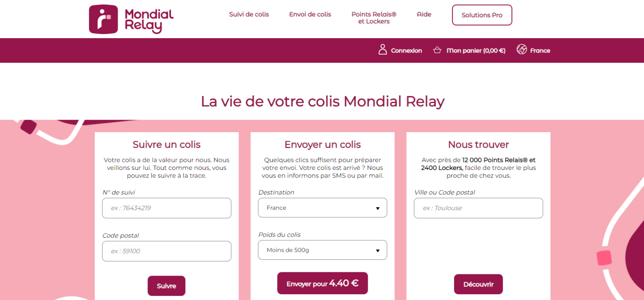Click Envoyer pour 4.40 € button
644x300 pixels.
[322, 283]
